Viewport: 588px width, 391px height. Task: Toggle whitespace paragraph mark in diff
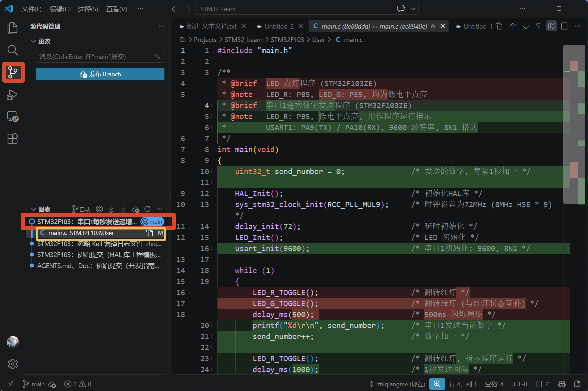(538, 26)
